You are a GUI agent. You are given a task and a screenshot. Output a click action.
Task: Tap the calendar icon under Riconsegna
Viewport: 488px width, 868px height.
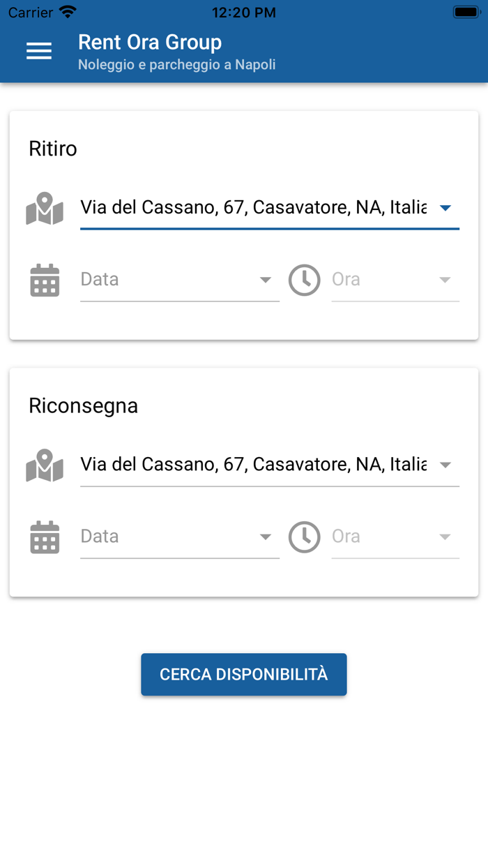click(45, 537)
